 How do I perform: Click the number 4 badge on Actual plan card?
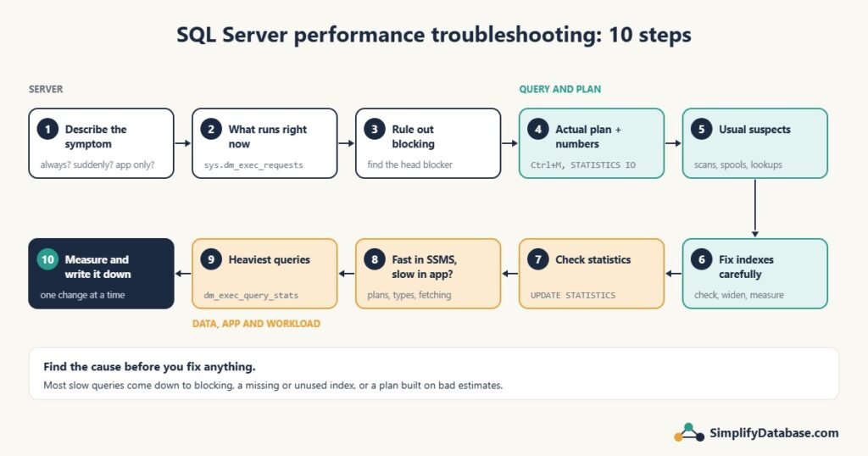(538, 129)
